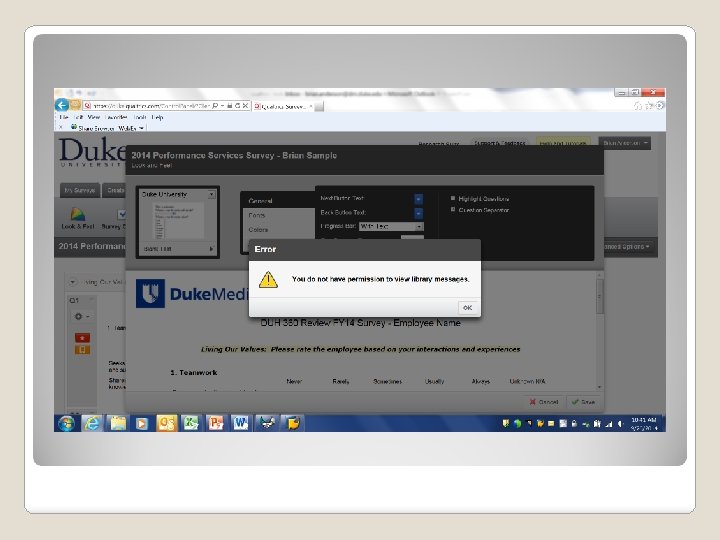
Task: Click the taskbar clock showing 10:41 AM
Action: coord(644,423)
